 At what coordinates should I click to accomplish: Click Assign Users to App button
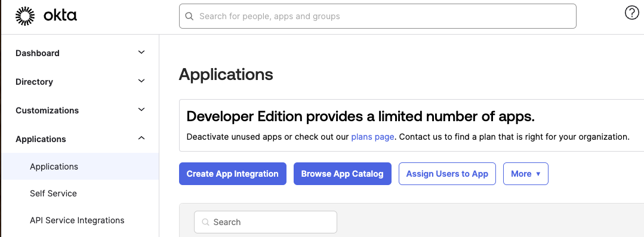[447, 174]
